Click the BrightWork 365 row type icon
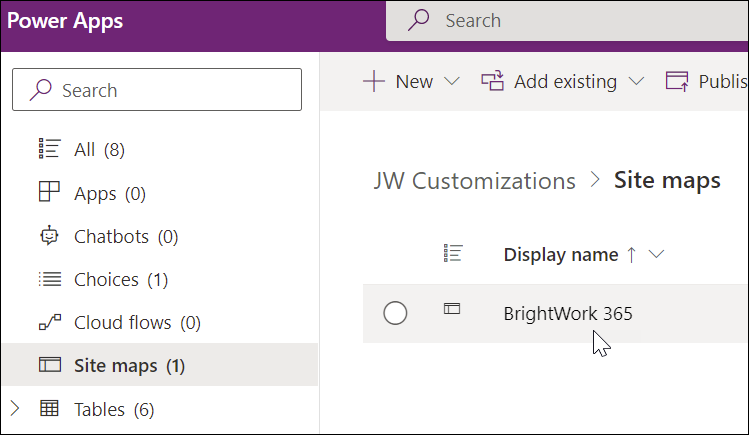The image size is (749, 435). (x=452, y=311)
